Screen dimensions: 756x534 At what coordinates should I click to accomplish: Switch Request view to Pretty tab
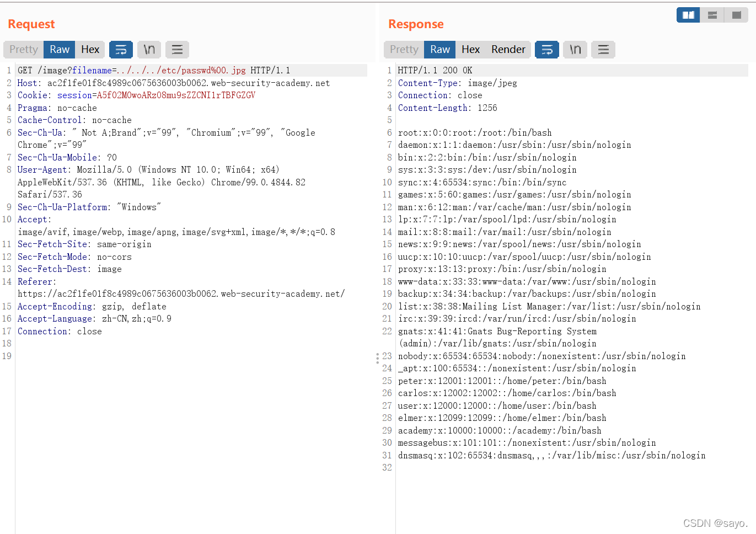24,50
